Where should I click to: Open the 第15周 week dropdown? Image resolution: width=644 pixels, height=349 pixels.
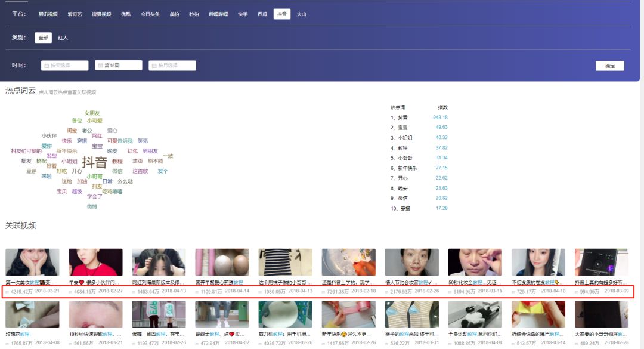[118, 66]
